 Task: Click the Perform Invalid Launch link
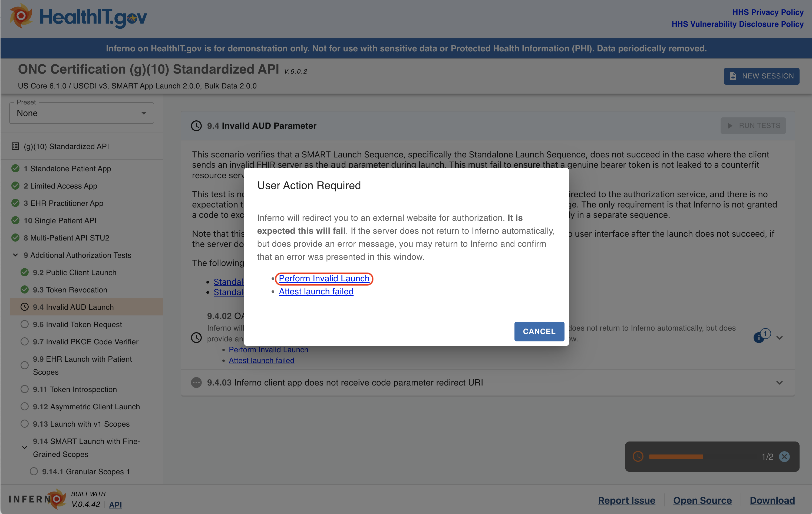324,278
